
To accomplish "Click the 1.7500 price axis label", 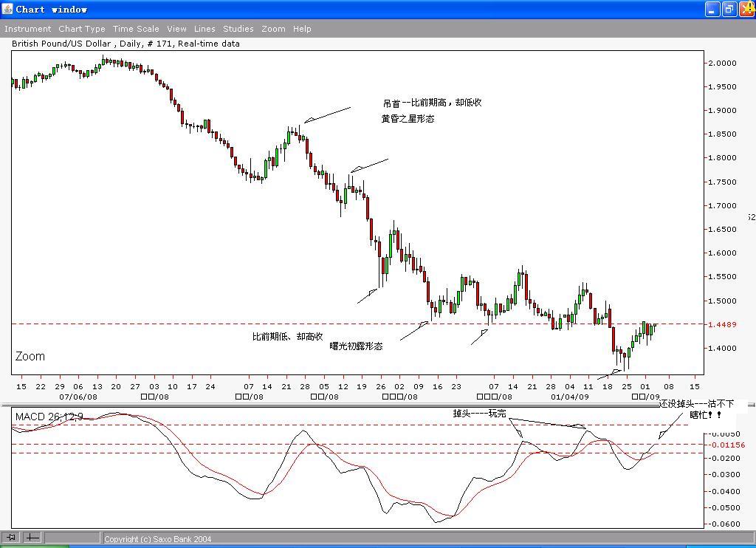I will pyautogui.click(x=722, y=182).
